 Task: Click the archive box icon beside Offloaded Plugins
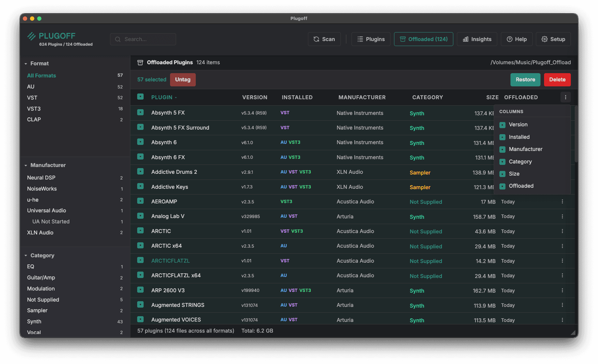[140, 62]
